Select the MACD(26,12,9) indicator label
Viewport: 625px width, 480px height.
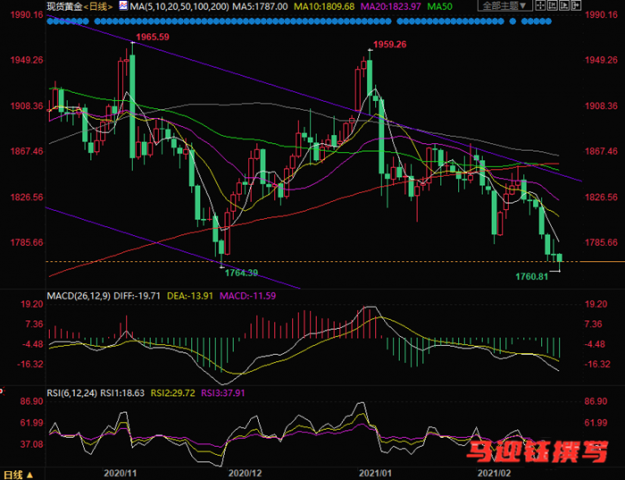79,296
